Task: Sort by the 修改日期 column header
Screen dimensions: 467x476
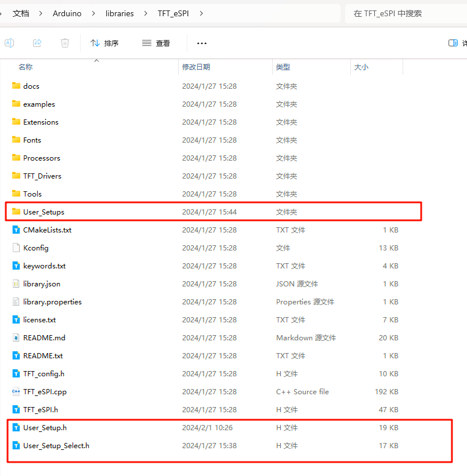Action: tap(196, 67)
